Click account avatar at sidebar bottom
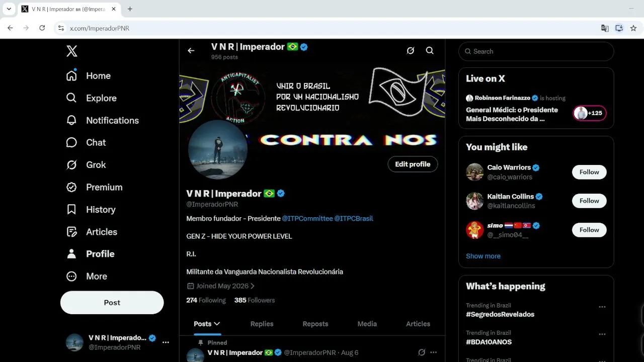This screenshot has height=362, width=644. 74,342
